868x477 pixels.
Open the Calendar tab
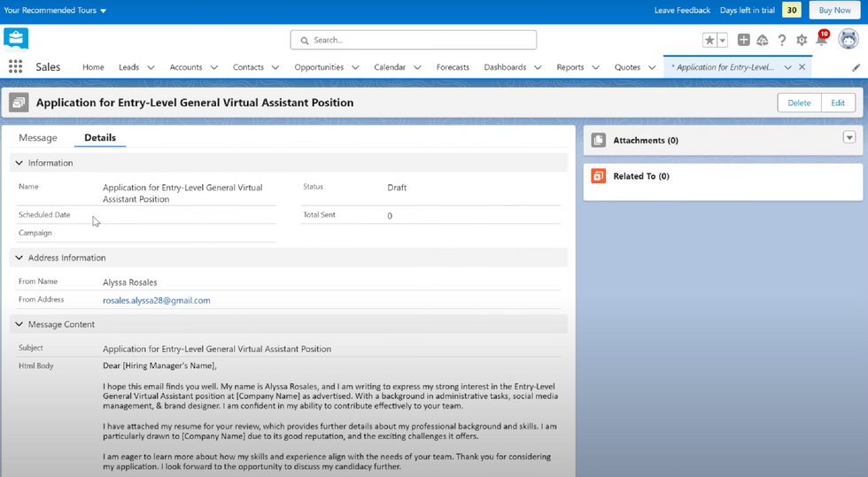[x=390, y=67]
